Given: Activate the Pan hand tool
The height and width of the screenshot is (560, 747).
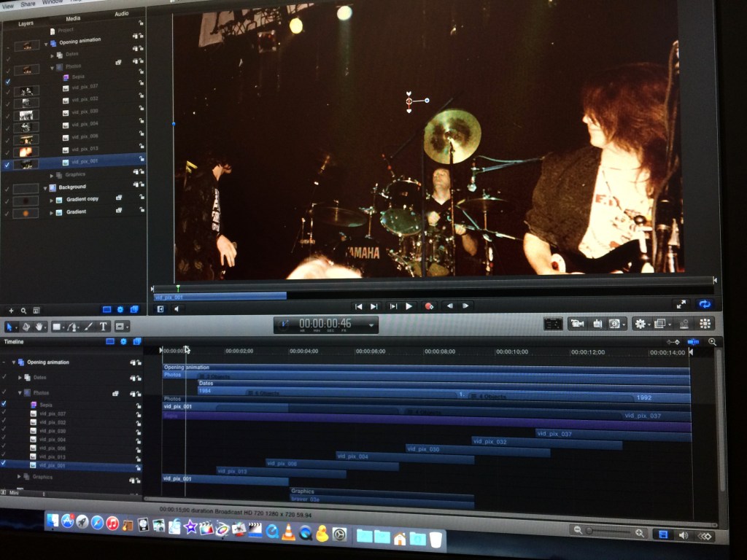Looking at the screenshot, I should point(39,327).
